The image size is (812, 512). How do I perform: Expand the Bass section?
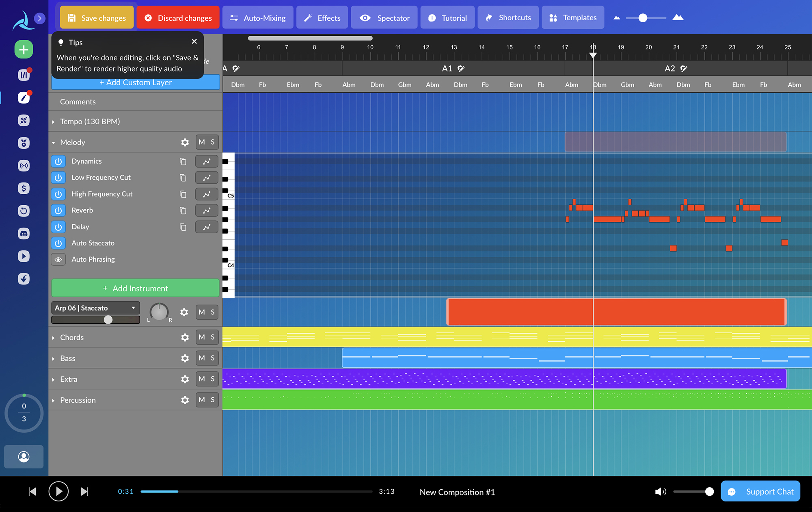point(54,358)
